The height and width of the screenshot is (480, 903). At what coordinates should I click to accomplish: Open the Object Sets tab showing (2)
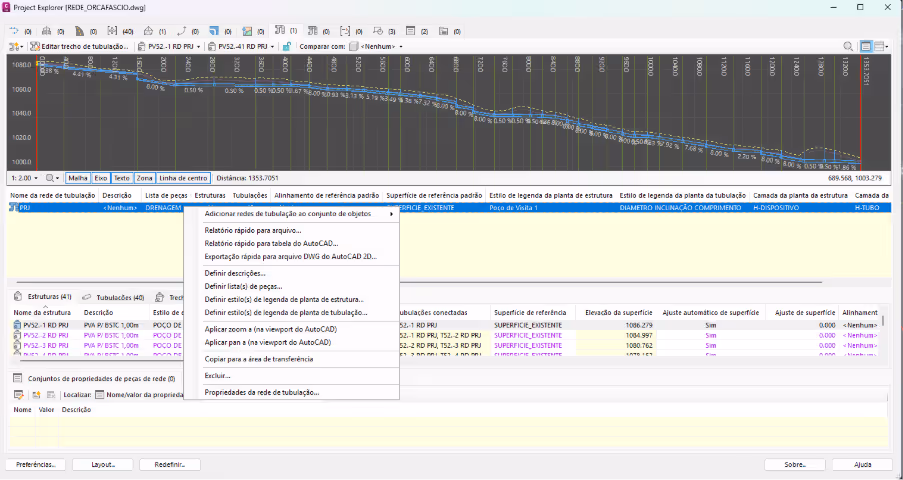(x=417, y=31)
